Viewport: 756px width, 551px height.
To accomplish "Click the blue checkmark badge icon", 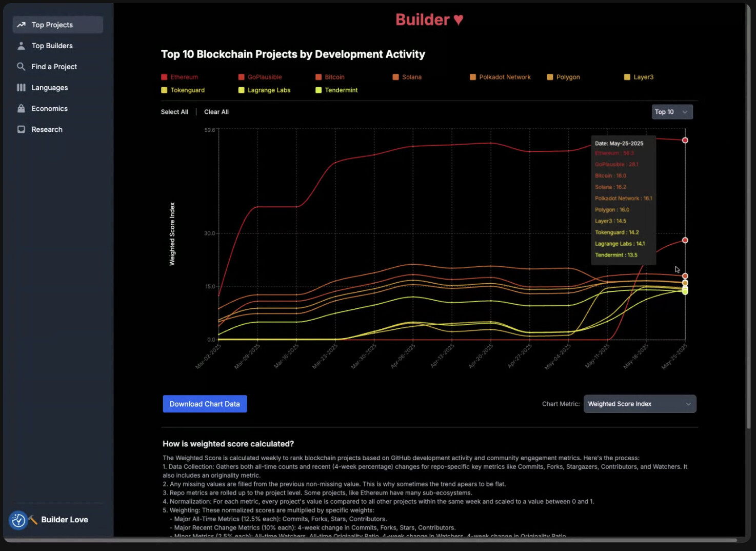I will click(x=18, y=520).
